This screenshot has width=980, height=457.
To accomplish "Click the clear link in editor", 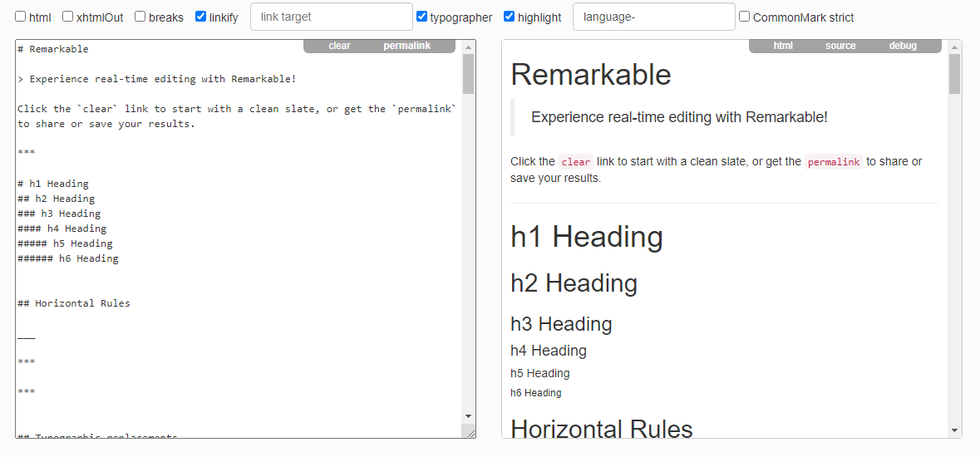I will click(x=339, y=46).
